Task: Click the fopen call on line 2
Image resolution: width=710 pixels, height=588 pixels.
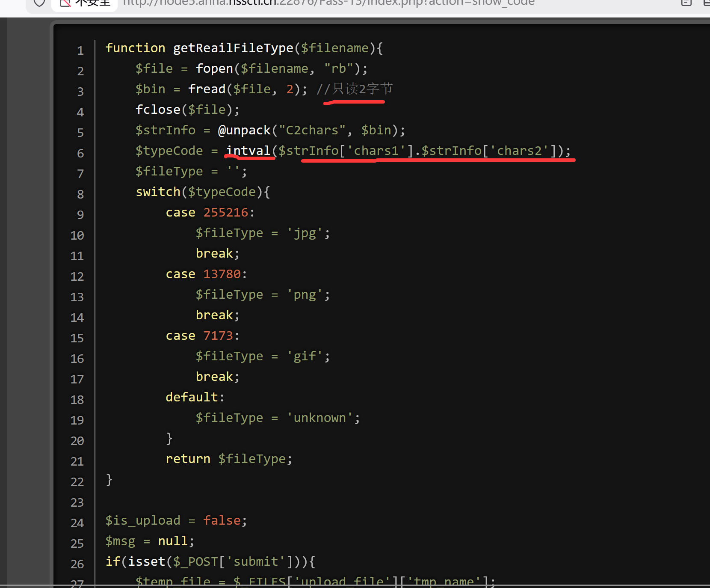Action: (214, 68)
